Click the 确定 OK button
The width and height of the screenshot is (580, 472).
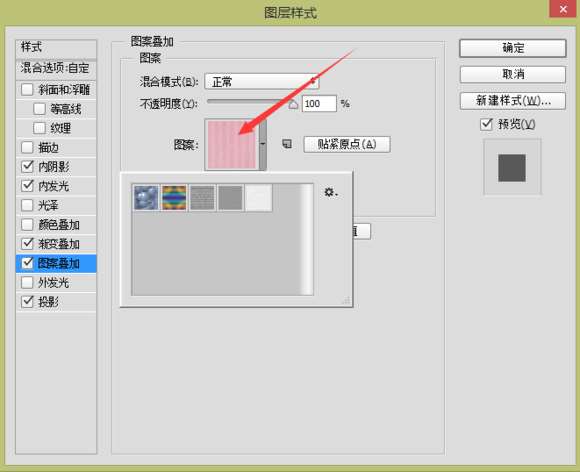[x=513, y=48]
